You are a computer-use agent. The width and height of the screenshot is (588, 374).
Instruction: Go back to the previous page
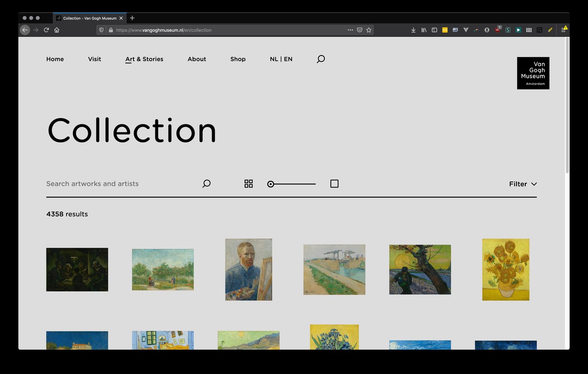(25, 30)
